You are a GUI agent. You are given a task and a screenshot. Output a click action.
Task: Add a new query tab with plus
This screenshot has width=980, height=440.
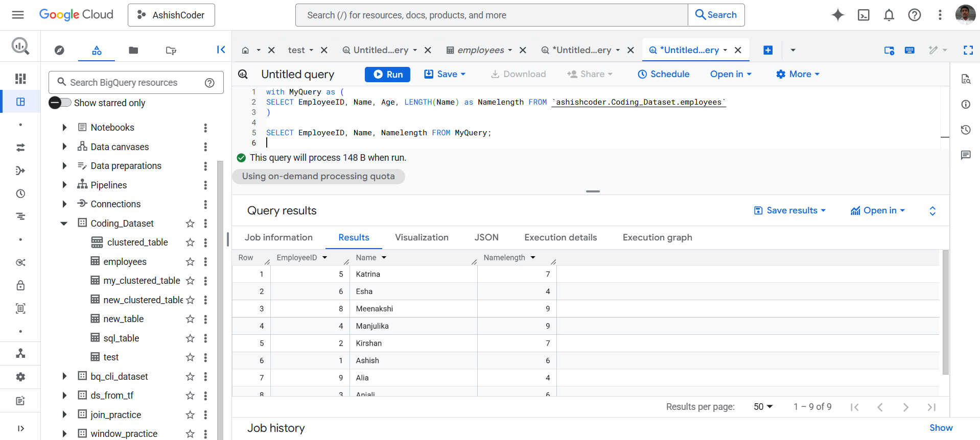(x=768, y=50)
